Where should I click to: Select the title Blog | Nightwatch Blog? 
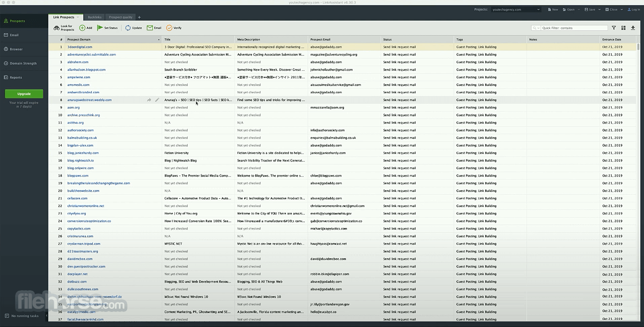181,160
